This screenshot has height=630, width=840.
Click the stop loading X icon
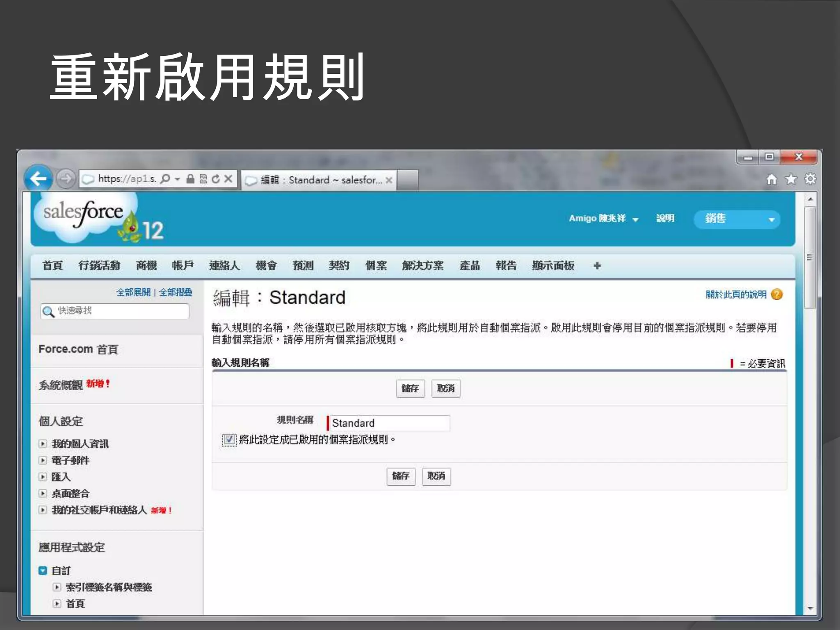228,179
